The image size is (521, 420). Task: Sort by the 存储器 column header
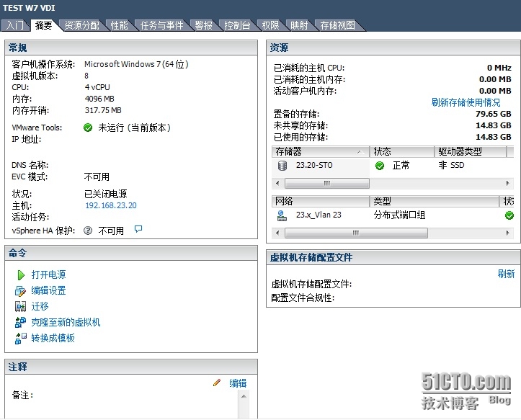pos(320,152)
